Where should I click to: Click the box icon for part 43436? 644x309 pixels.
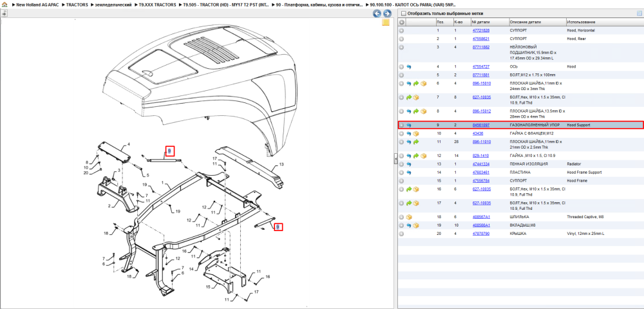416,133
